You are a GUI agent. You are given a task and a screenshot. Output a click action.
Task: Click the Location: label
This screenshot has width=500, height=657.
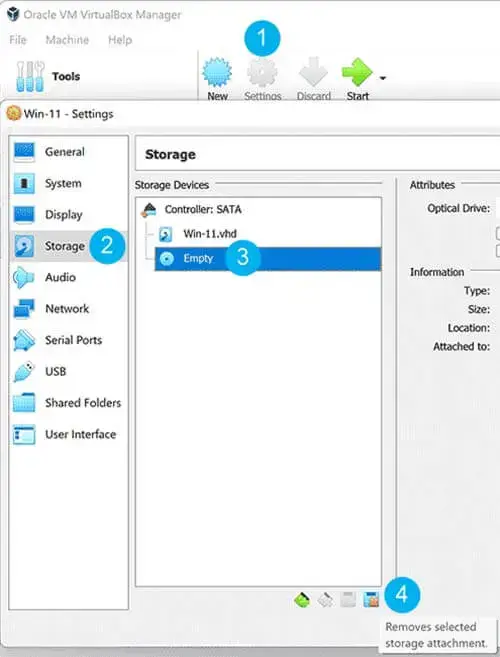click(x=469, y=328)
